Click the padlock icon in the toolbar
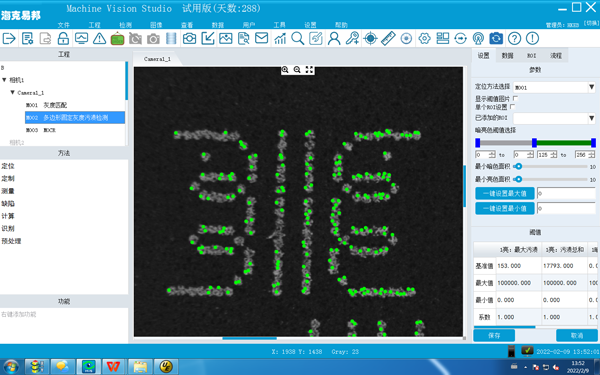Image resolution: width=600 pixels, height=375 pixels. click(63, 38)
